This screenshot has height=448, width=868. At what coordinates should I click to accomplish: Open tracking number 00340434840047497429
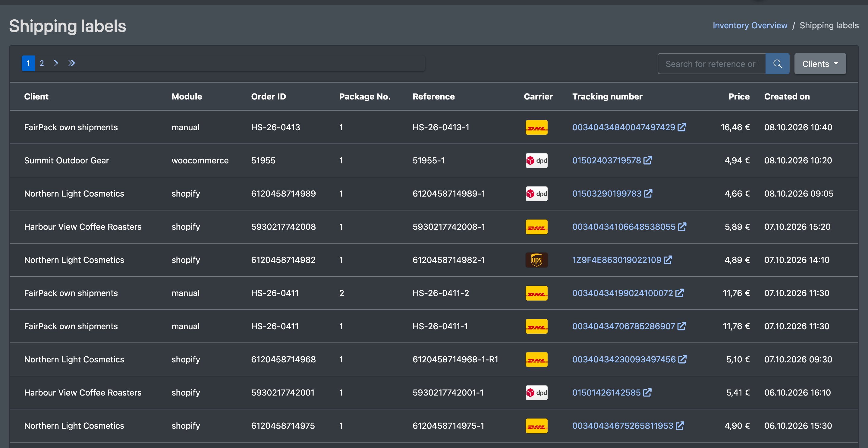coord(623,127)
